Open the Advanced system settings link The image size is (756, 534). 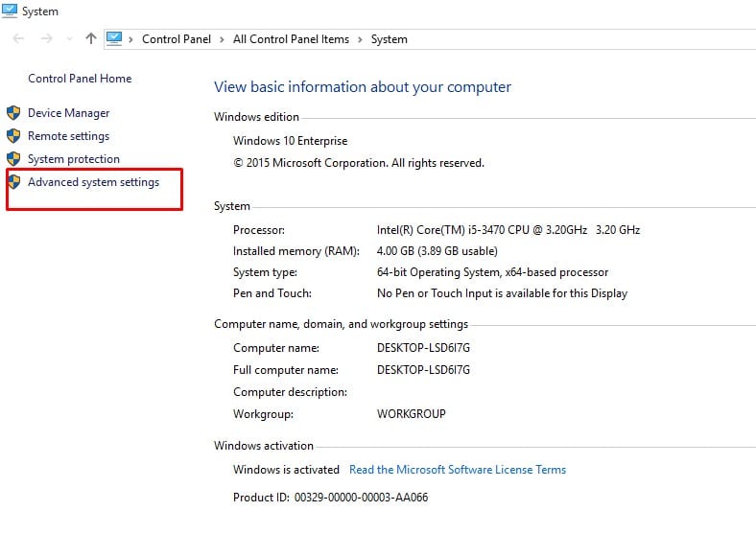[93, 182]
